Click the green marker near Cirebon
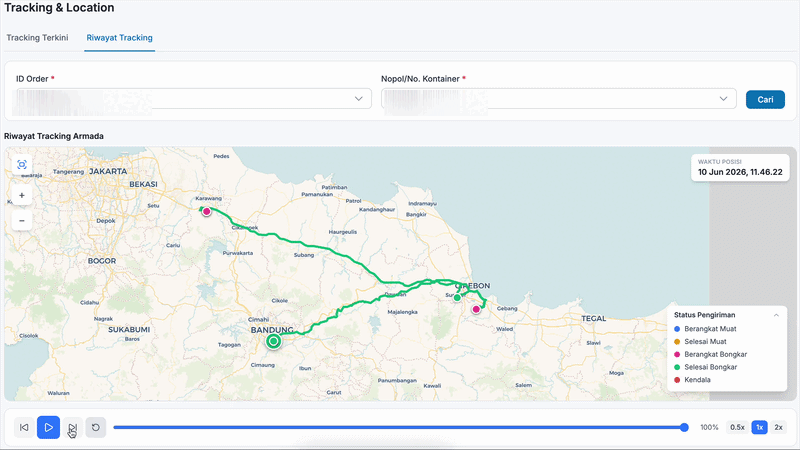Screen dimensions: 800x450 tap(458, 297)
